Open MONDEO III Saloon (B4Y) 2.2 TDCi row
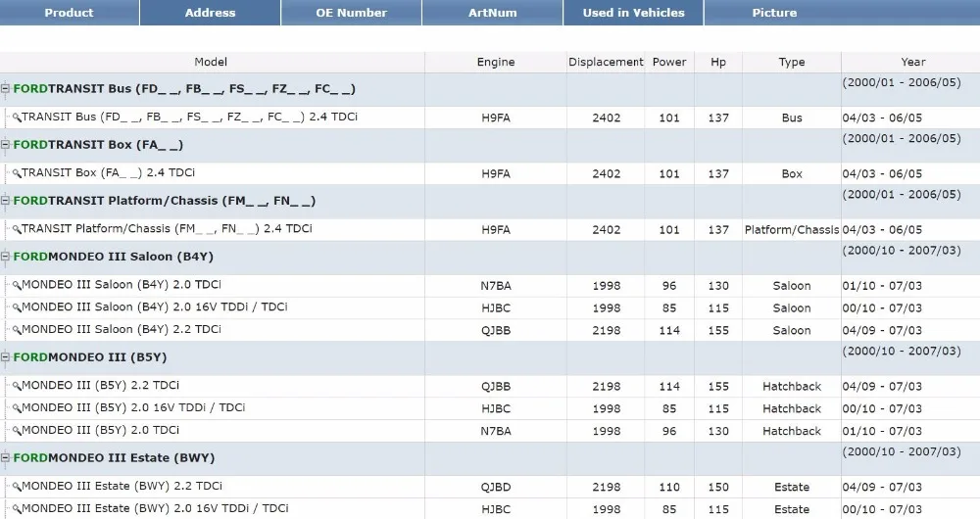The width and height of the screenshot is (980, 519). 122,330
